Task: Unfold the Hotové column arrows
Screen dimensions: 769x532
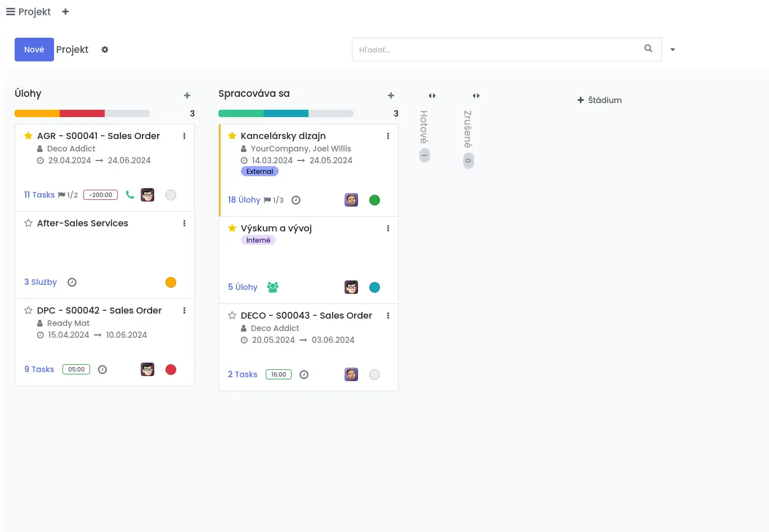Action: click(x=432, y=96)
